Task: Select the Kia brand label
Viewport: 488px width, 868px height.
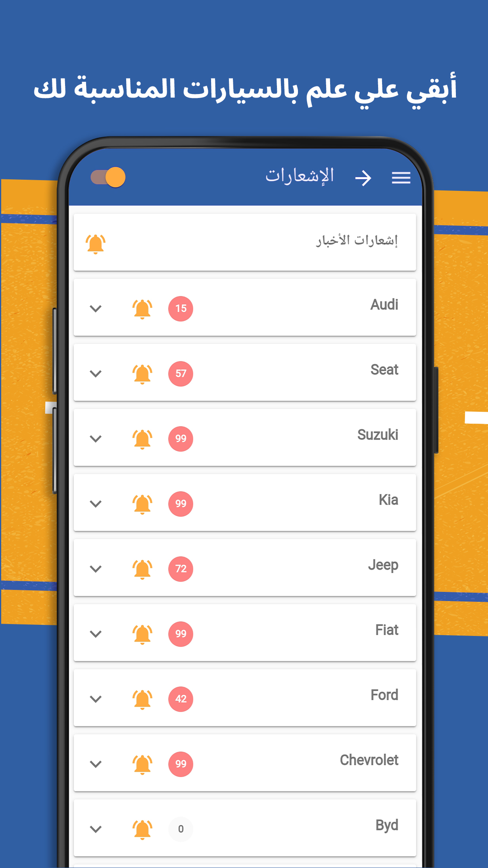Action: [388, 500]
